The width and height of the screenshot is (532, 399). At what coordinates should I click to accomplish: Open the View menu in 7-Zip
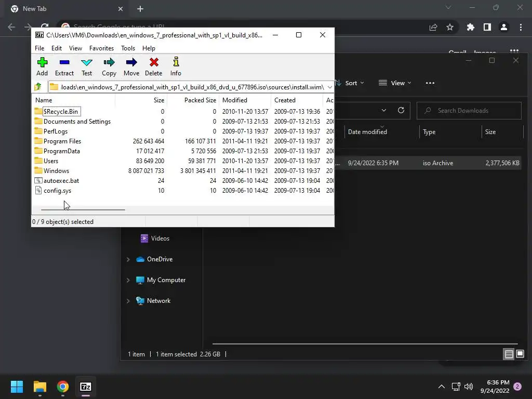[75, 48]
